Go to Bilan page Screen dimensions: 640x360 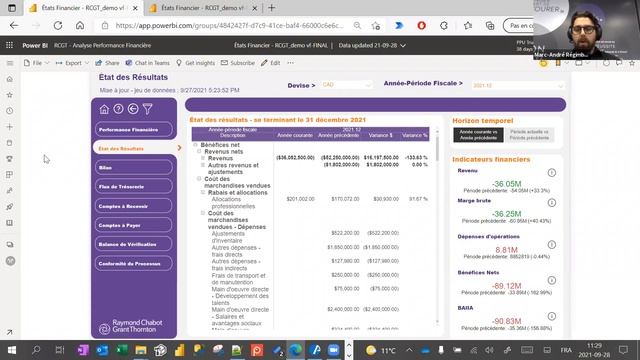point(134,168)
